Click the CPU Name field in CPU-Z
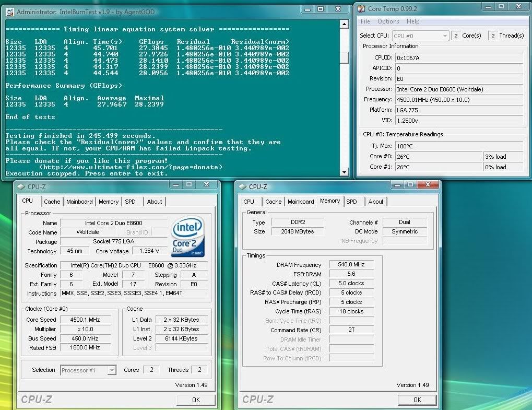The height and width of the screenshot is (410, 532). tap(114, 223)
